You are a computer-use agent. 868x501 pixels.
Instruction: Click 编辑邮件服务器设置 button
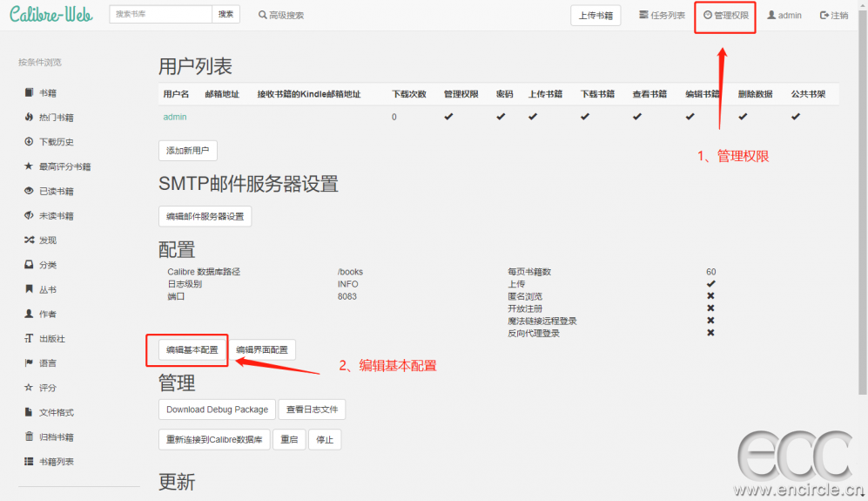pos(205,216)
